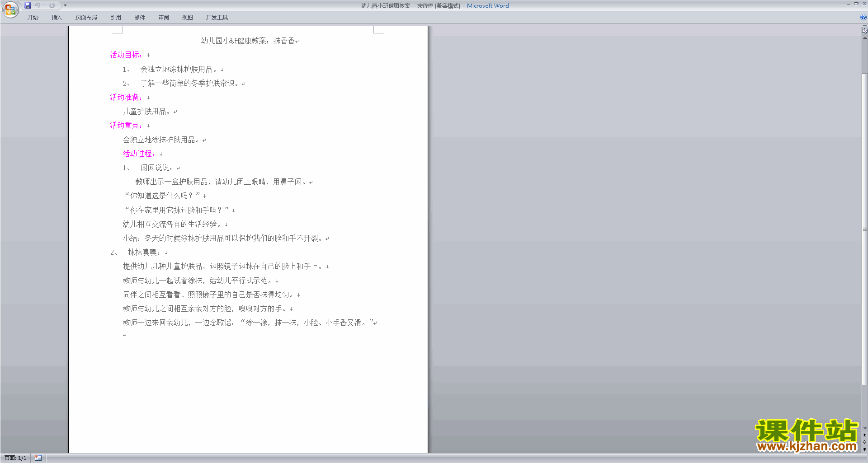868x463 pixels.
Task: Click the vertical scrollbar up arrow
Action: tap(864, 38)
